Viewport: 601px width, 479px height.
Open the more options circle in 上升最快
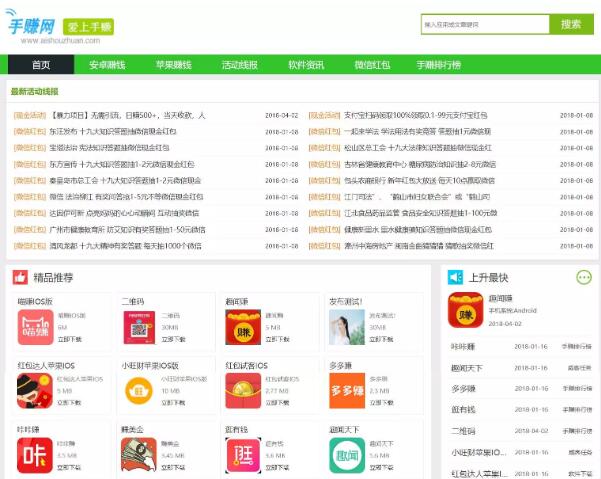tap(584, 277)
